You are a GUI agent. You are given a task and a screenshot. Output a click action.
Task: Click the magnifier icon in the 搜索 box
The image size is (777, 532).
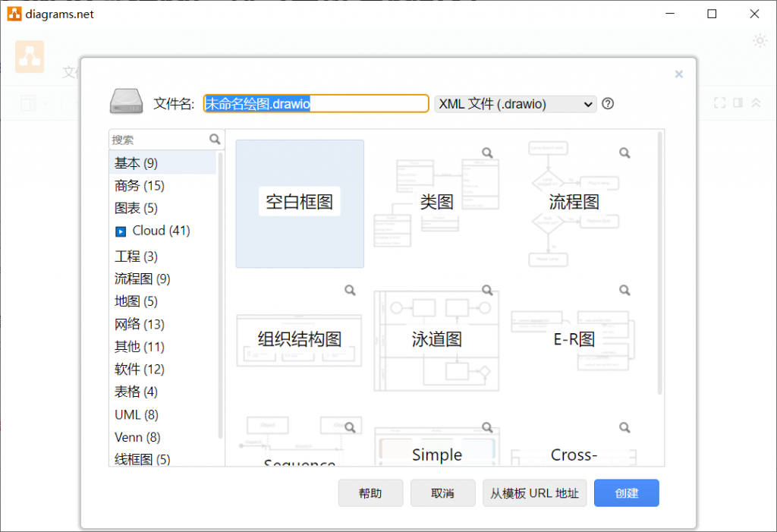pyautogui.click(x=215, y=139)
